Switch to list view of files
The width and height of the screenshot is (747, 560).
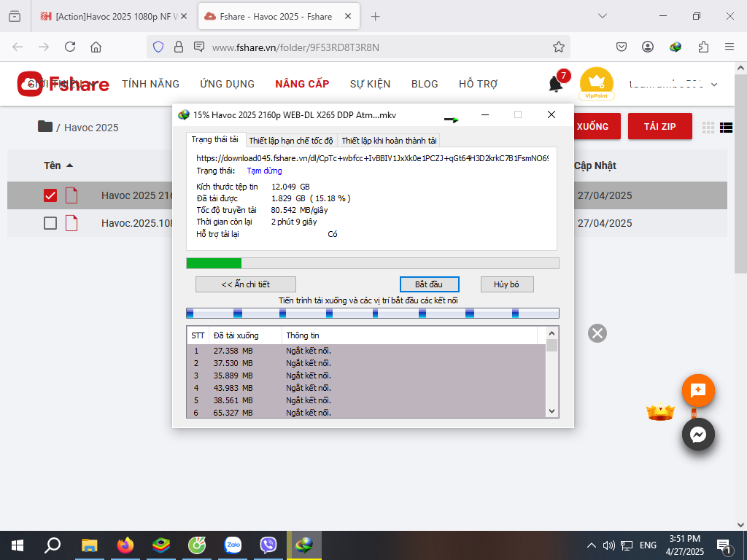[x=726, y=127]
